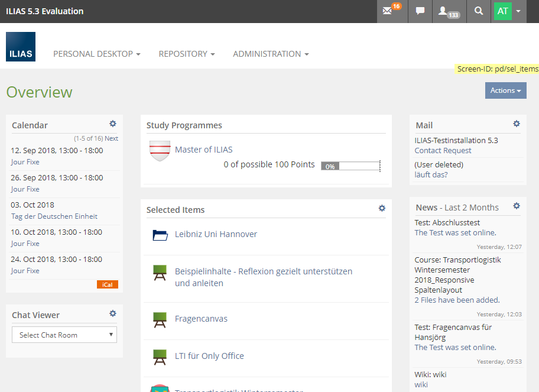Open Selected Items settings gear
This screenshot has width=539, height=392.
coord(382,209)
